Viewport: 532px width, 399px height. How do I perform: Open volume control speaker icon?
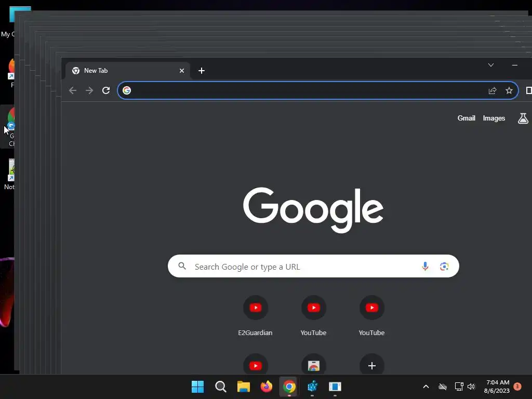point(471,387)
